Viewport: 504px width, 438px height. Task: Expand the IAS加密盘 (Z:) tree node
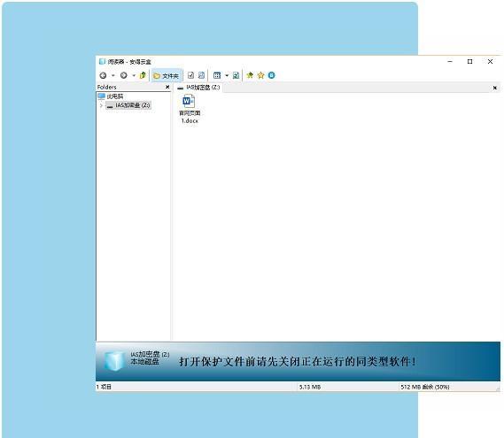point(101,105)
